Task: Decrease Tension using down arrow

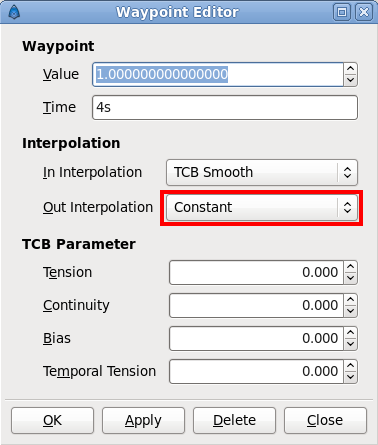Action: [x=350, y=278]
